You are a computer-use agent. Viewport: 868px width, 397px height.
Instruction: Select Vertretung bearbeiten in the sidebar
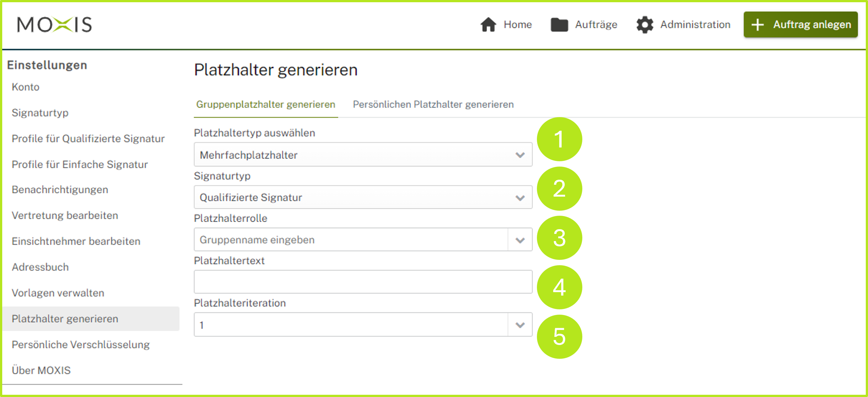click(65, 215)
